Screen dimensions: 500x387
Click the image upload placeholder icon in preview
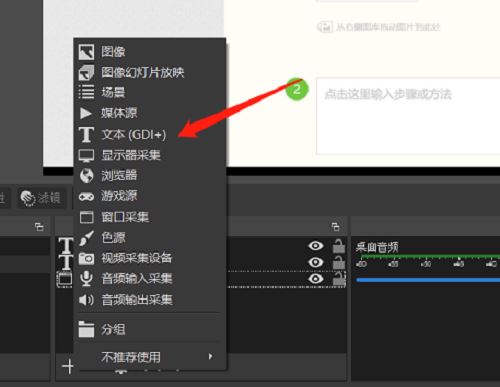325,27
